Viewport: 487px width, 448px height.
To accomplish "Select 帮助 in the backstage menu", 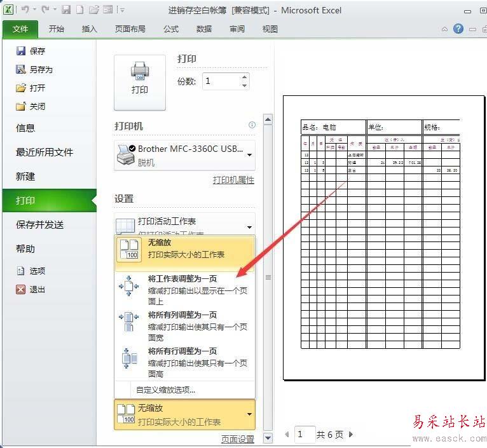I will [x=25, y=248].
